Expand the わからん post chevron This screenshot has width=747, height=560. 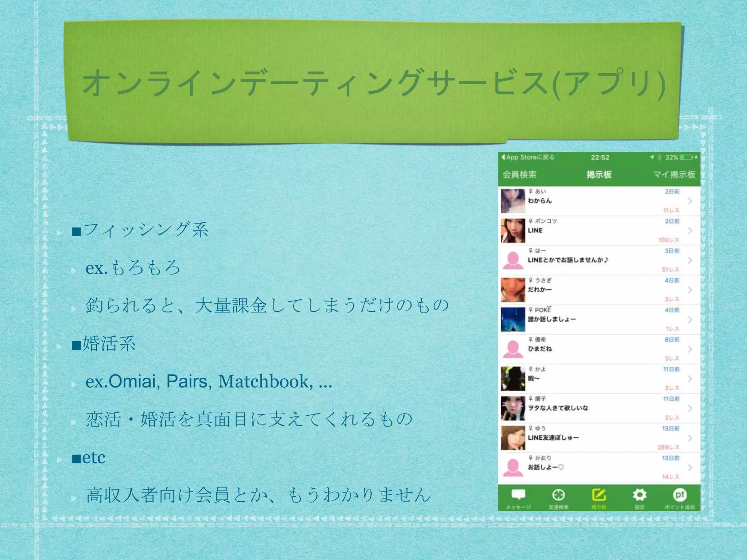690,201
